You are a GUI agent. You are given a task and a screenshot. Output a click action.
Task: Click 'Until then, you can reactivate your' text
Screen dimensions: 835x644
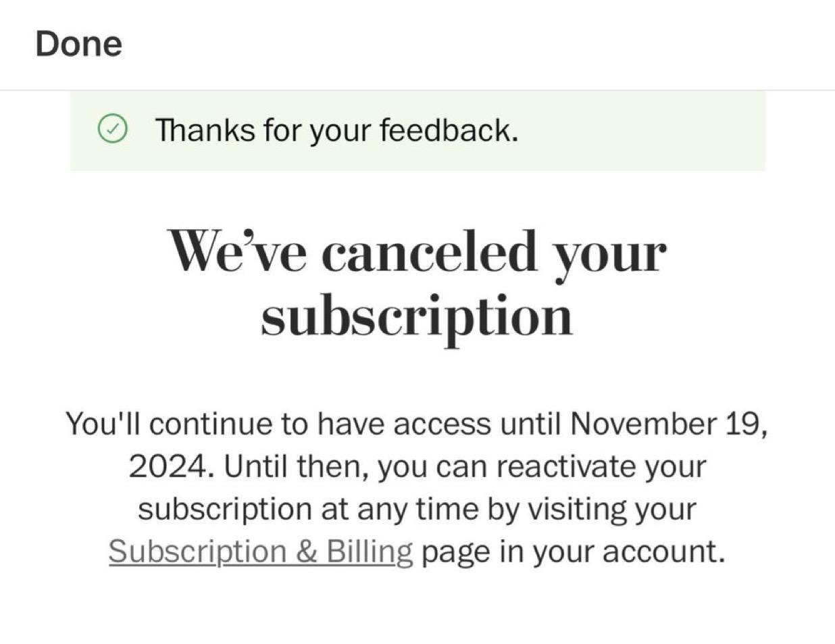pyautogui.click(x=465, y=467)
